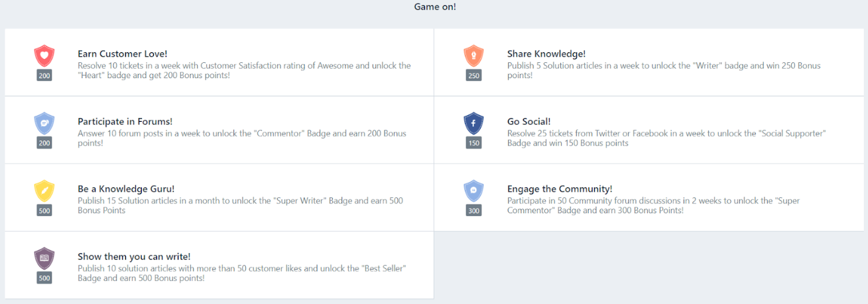
Task: Click the Game on! heading
Action: (435, 7)
